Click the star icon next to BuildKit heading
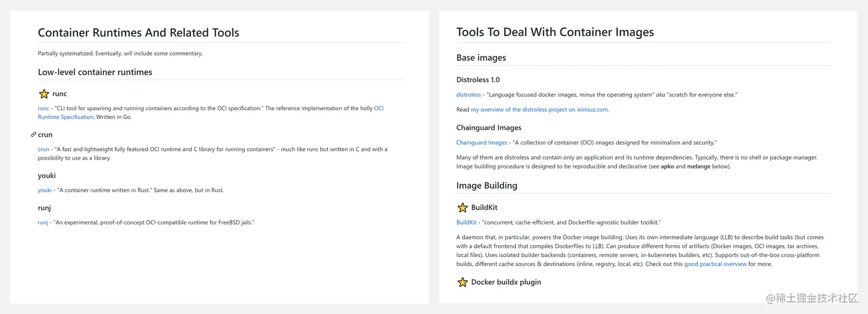The height and width of the screenshot is (314, 868). point(462,208)
